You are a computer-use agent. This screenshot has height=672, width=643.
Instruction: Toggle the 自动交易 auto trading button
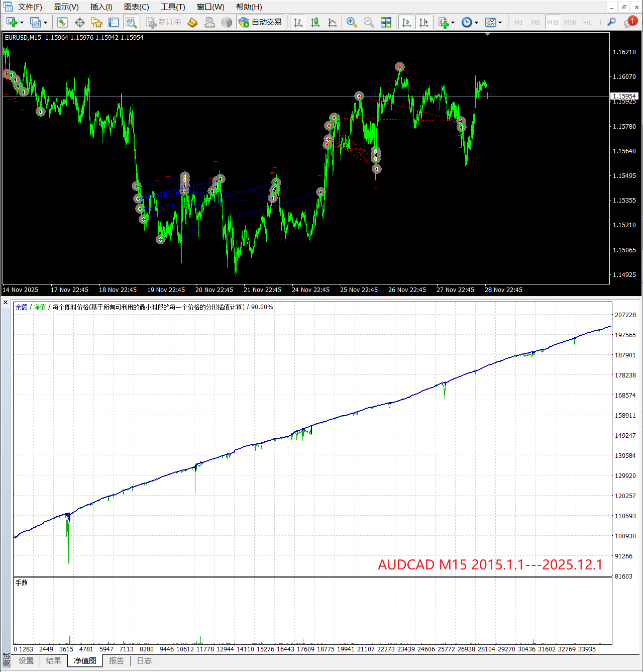click(260, 22)
